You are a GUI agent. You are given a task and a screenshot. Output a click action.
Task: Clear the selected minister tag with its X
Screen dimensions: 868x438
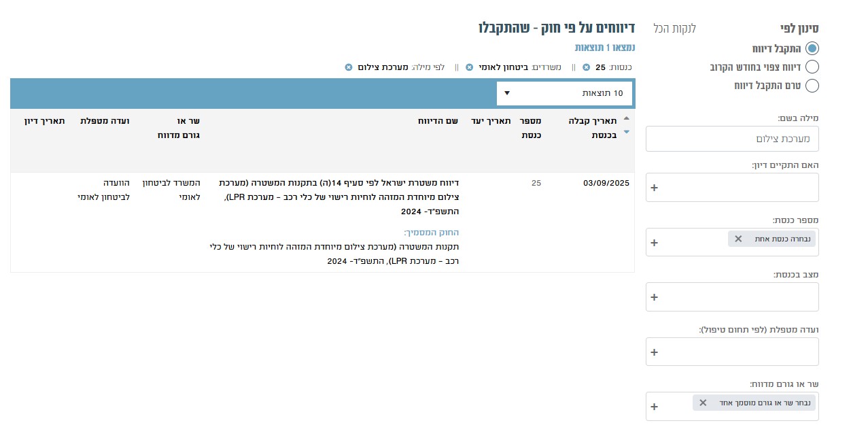point(703,403)
